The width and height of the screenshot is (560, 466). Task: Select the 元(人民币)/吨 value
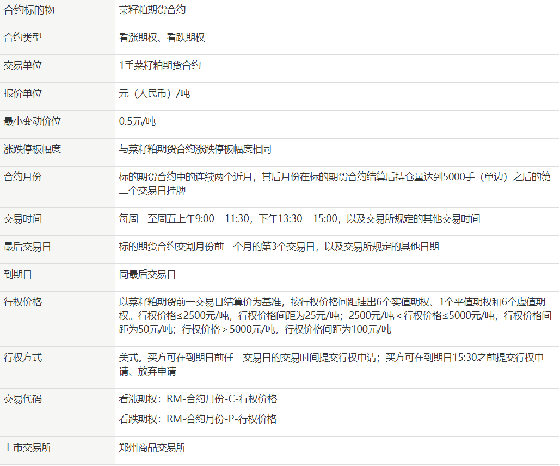tap(154, 93)
